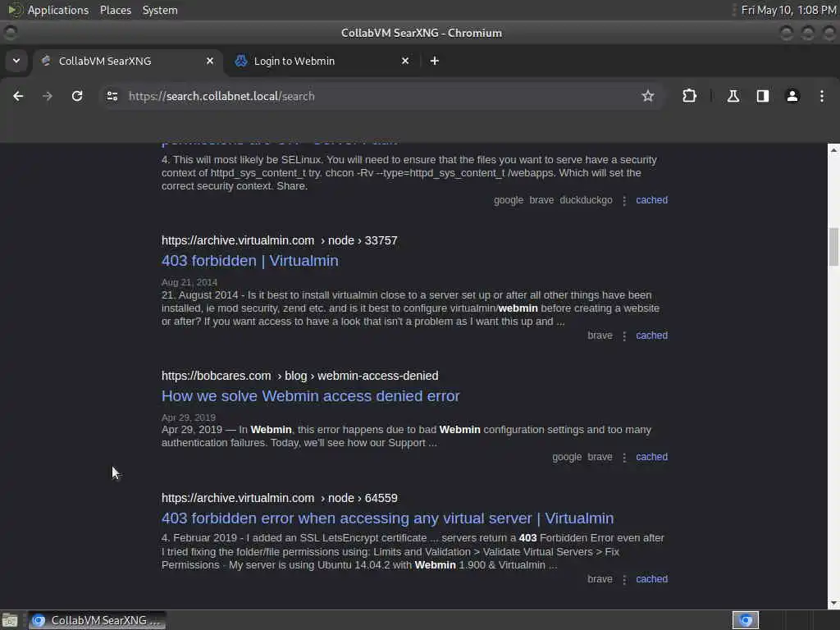Image resolution: width=840 pixels, height=630 pixels.
Task: Click the archive.virtualmin.com node 33757 URL
Action: pyautogui.click(x=279, y=240)
